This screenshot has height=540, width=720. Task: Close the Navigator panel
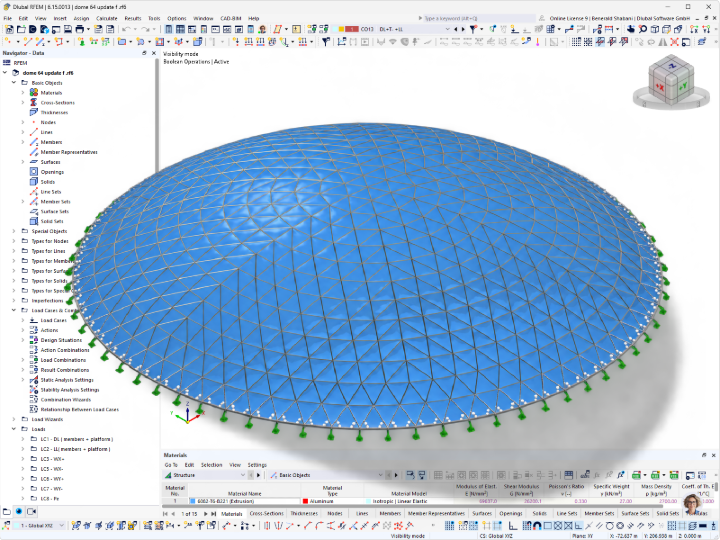pos(153,53)
